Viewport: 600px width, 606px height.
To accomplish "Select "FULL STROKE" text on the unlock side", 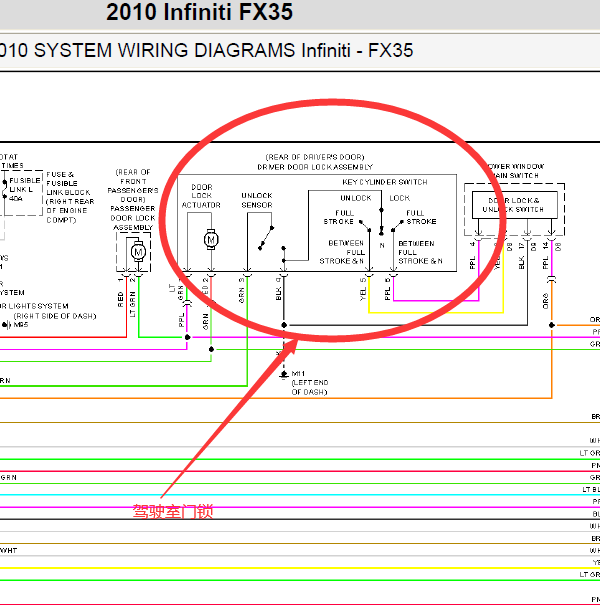I will coord(339,217).
